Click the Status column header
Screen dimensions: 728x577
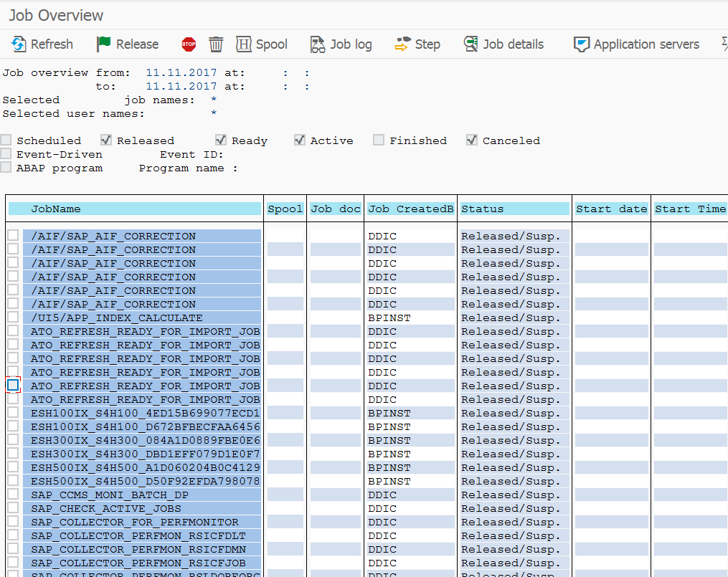[x=515, y=209]
